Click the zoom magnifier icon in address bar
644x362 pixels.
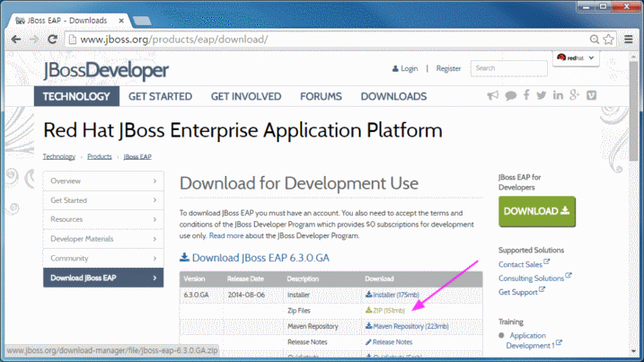pos(594,40)
